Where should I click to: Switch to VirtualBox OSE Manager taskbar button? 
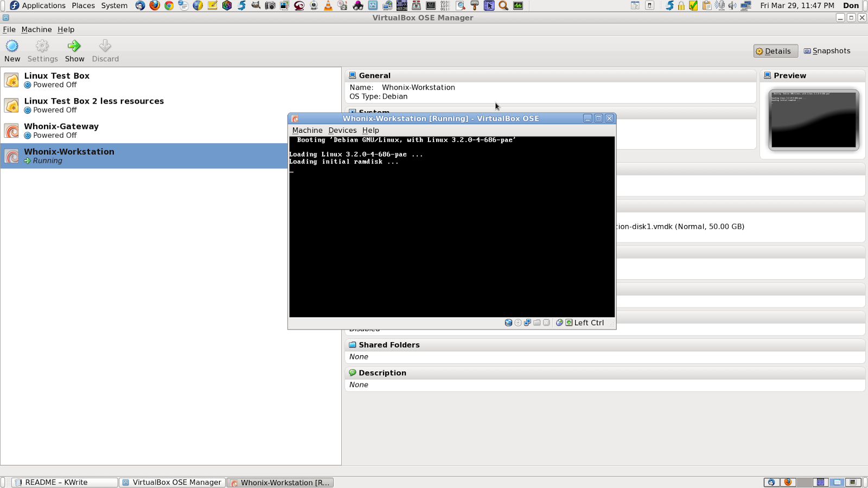(172, 482)
